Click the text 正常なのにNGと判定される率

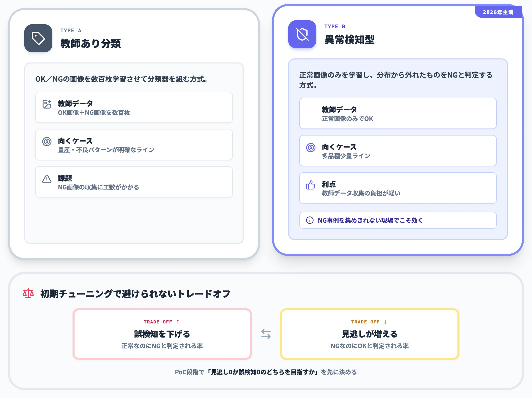pyautogui.click(x=162, y=346)
